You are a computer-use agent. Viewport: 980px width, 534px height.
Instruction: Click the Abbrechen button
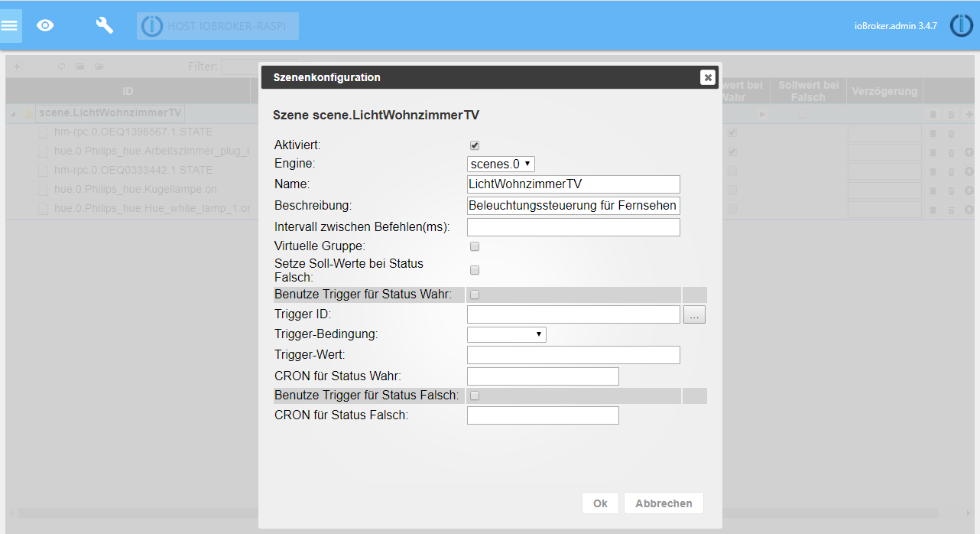(664, 503)
